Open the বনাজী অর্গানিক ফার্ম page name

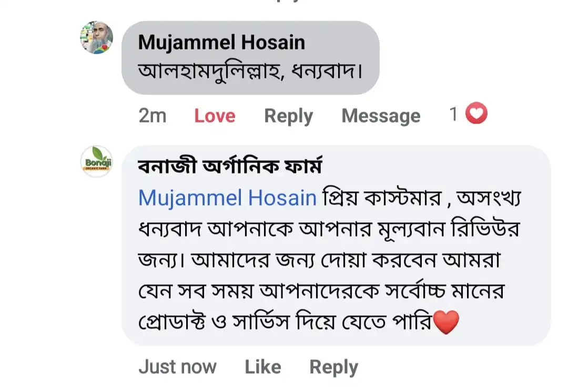pos(230,167)
